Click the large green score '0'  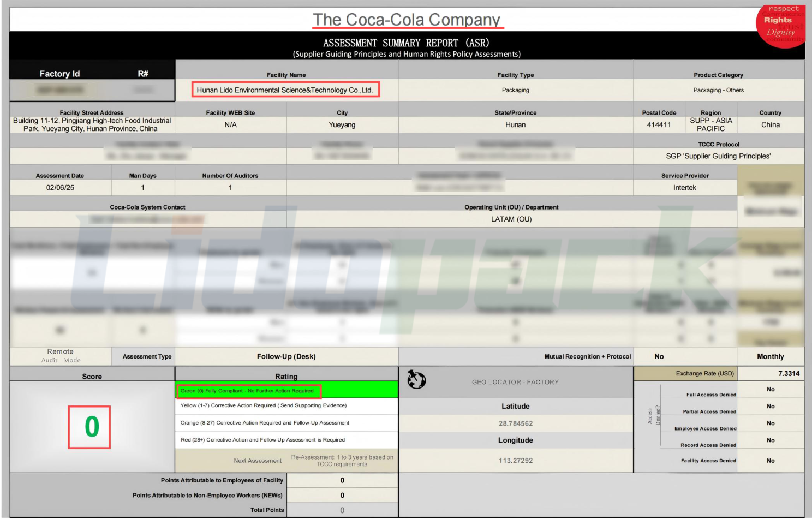[92, 427]
